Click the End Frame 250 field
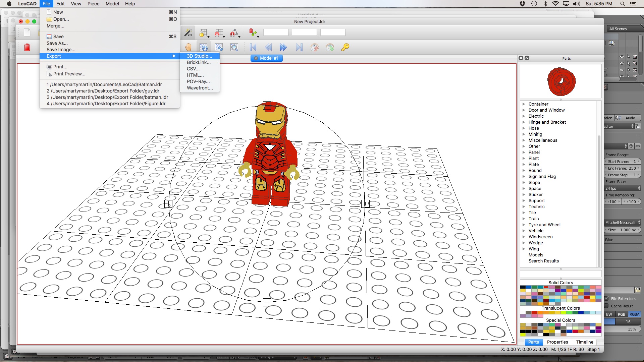The image size is (644, 362). (623, 168)
